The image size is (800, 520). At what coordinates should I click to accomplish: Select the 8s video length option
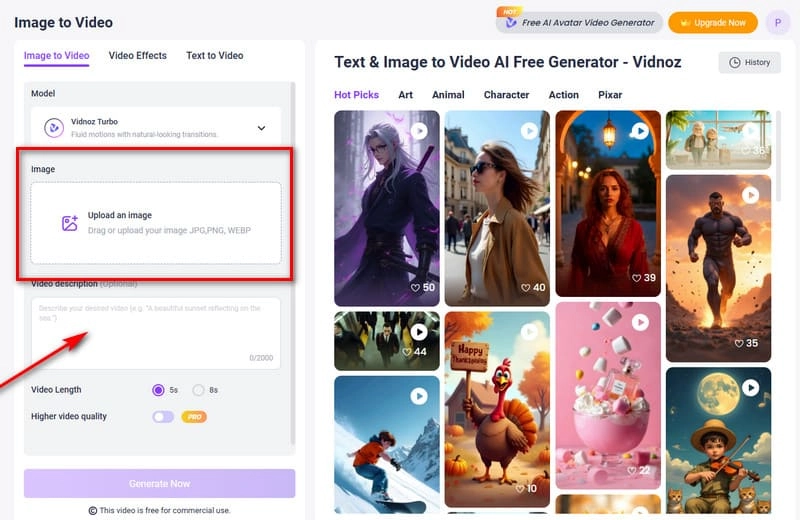[x=198, y=390]
